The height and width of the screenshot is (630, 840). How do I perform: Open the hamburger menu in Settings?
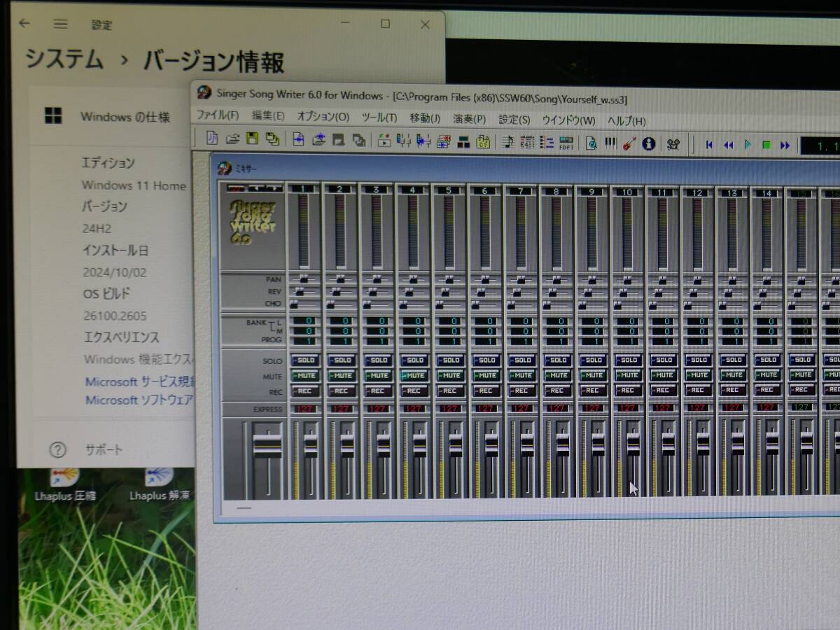coord(61,24)
